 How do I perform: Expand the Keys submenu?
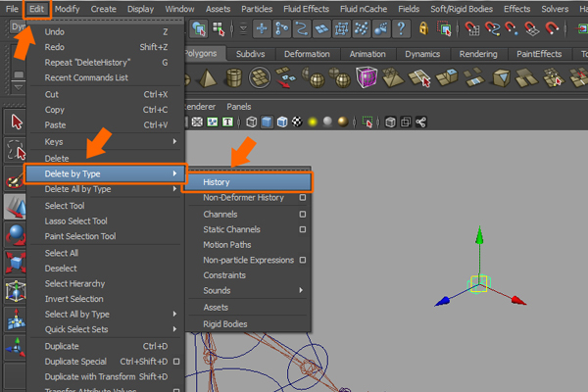[x=106, y=142]
